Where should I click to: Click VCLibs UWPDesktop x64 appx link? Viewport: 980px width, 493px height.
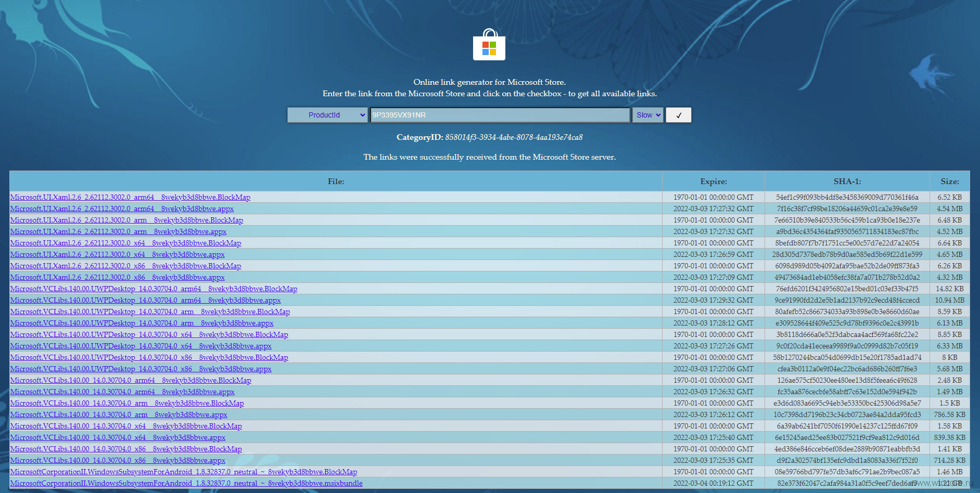coord(141,346)
